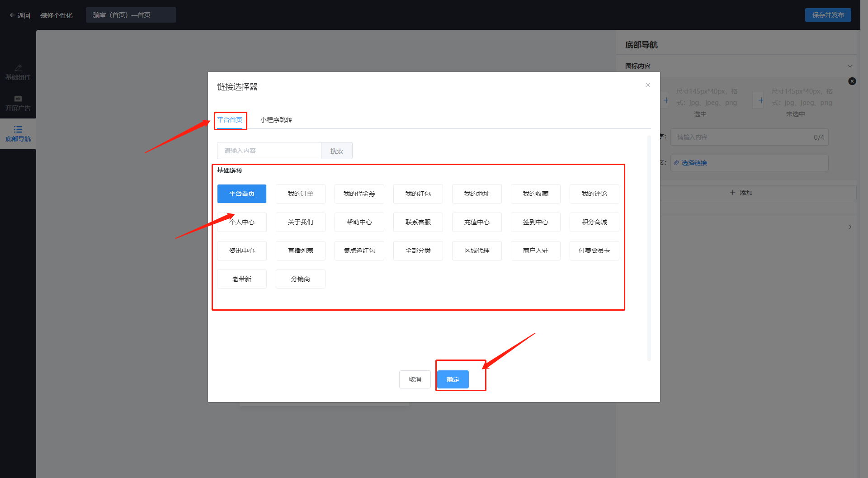Screen dimensions: 868x478
Task: Click the 确定 button
Action: tap(453, 379)
